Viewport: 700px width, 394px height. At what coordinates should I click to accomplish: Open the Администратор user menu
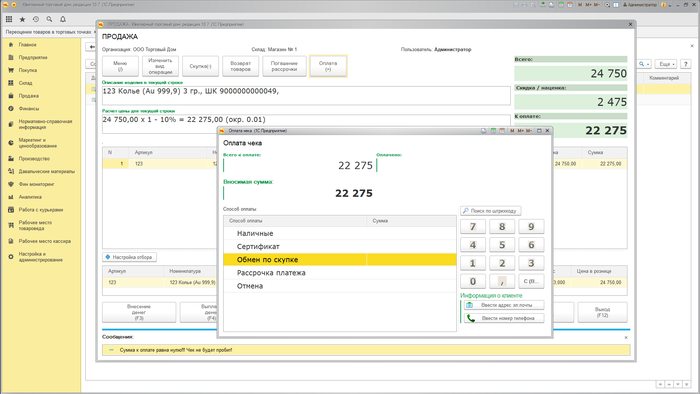coord(639,5)
